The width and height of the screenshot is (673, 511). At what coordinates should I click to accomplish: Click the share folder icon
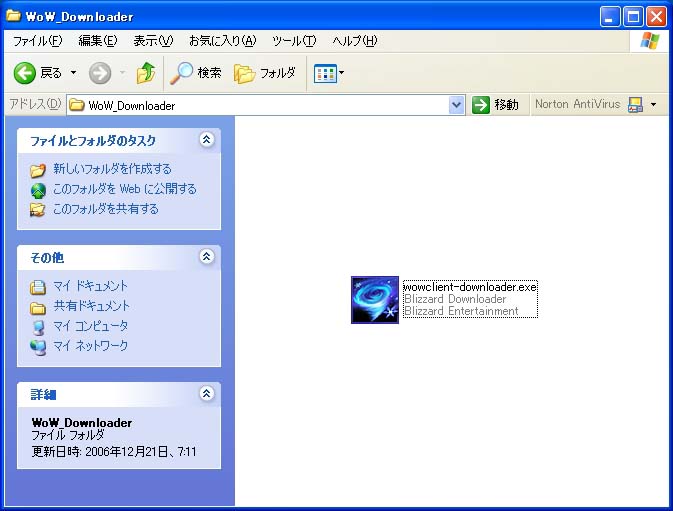coord(38,210)
